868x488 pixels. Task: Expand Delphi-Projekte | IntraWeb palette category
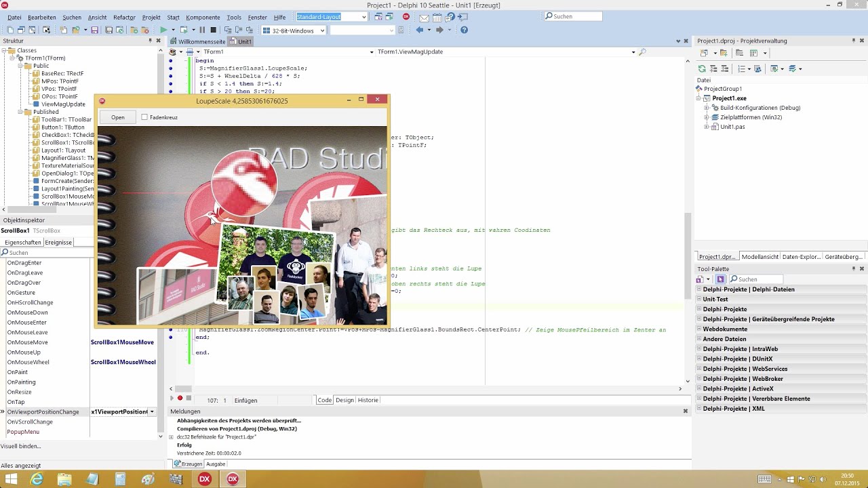(x=699, y=349)
